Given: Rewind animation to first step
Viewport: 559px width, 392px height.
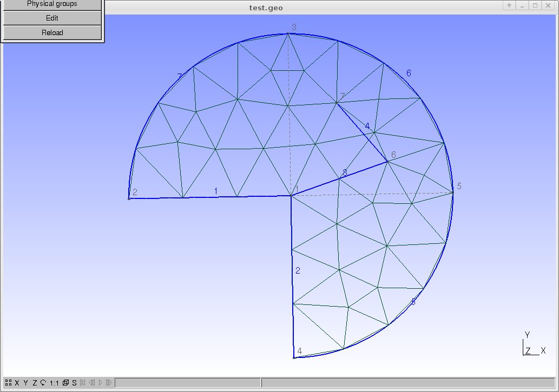Looking at the screenshot, I should click(83, 383).
